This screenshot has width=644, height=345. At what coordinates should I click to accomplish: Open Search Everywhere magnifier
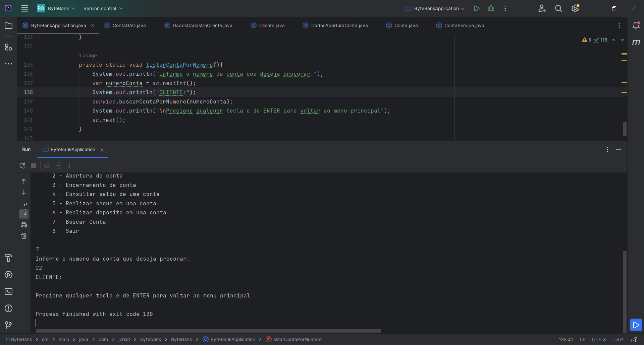pos(558,8)
